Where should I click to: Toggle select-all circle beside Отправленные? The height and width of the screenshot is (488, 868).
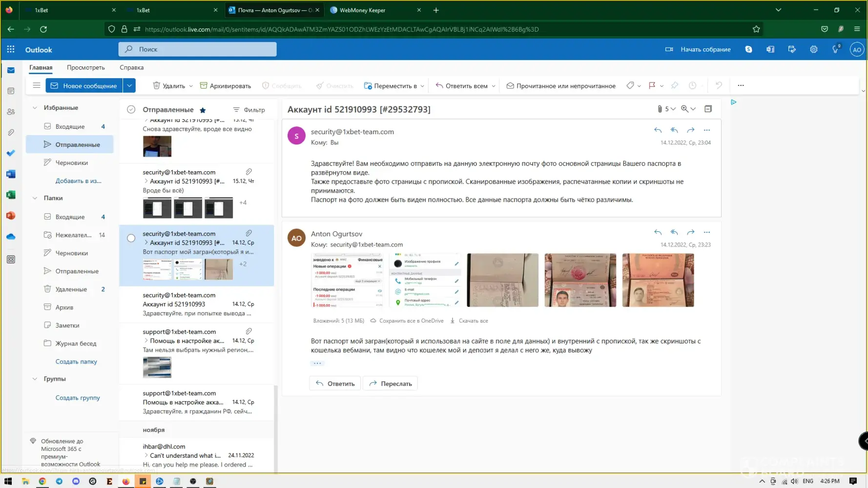pos(131,110)
